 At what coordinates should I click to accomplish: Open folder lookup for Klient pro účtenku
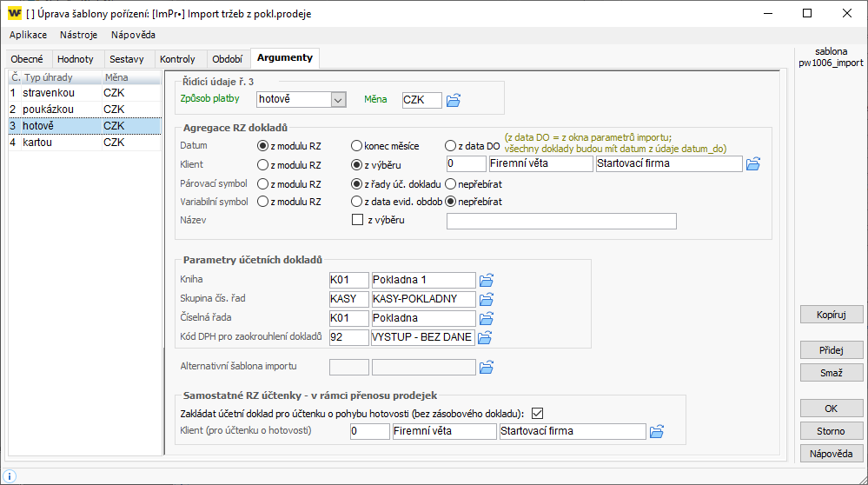[x=657, y=432]
